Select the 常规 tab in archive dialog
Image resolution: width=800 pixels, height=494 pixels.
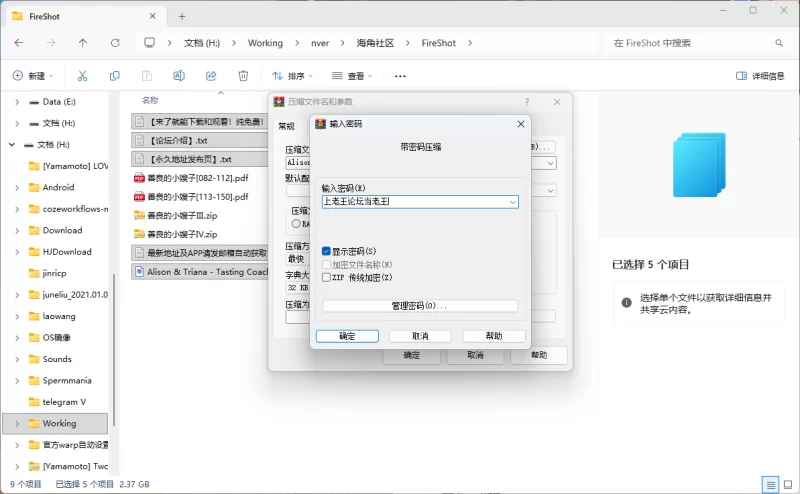click(286, 126)
